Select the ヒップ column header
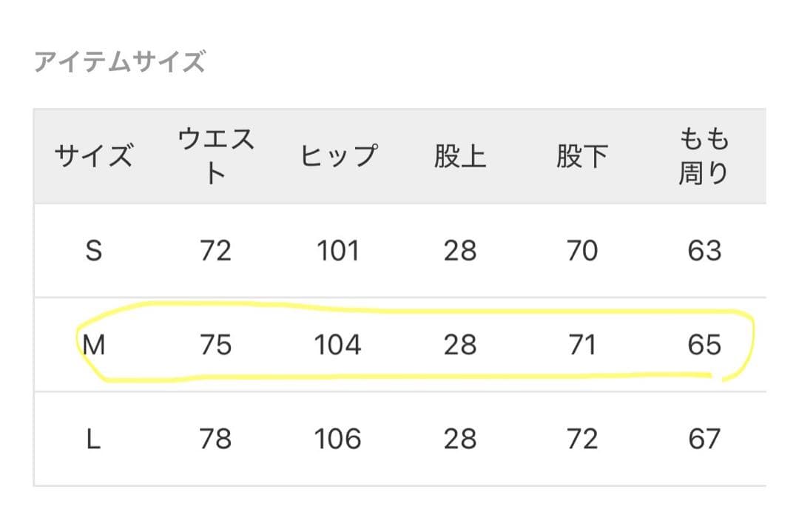799x532 pixels. pos(338,157)
